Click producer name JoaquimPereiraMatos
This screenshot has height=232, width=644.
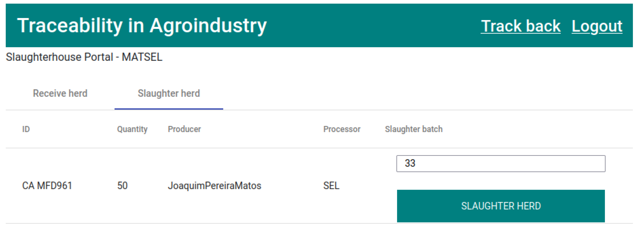pyautogui.click(x=214, y=186)
